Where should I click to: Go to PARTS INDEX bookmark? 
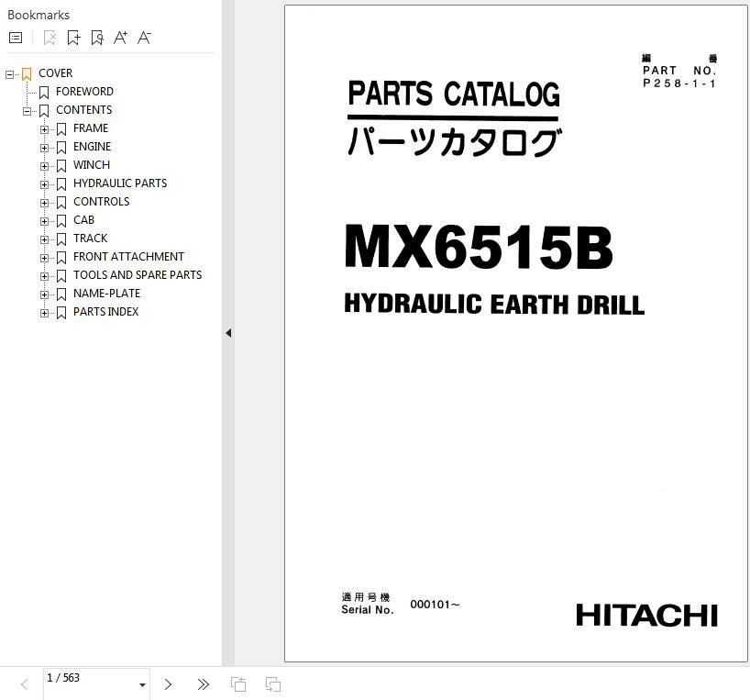pyautogui.click(x=105, y=312)
